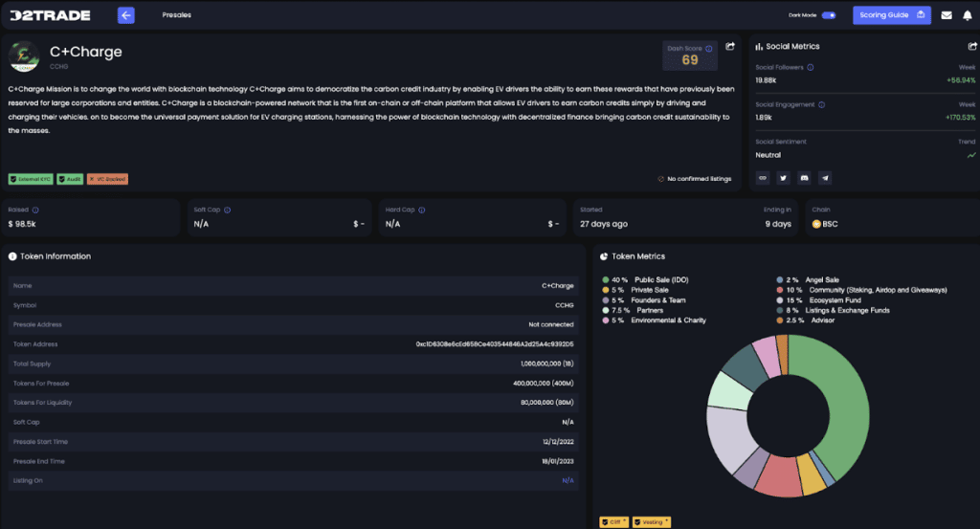Click the D2TRADE logo
Viewport: 980px width, 529px height.
pos(50,15)
